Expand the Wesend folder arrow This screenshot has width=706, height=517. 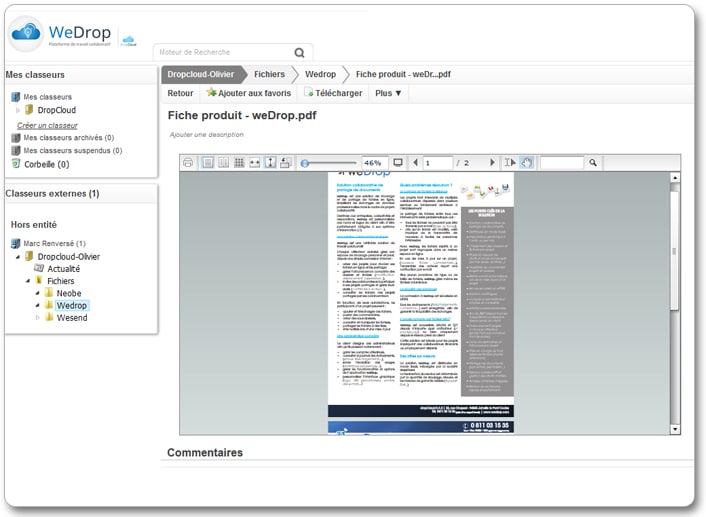click(37, 317)
